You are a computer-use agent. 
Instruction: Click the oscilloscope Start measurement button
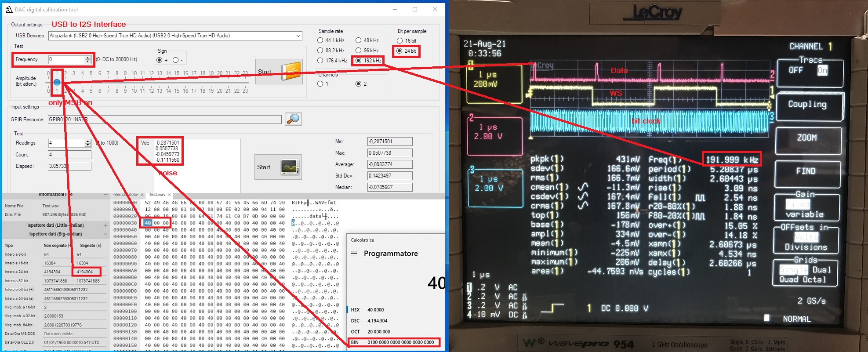click(x=278, y=167)
